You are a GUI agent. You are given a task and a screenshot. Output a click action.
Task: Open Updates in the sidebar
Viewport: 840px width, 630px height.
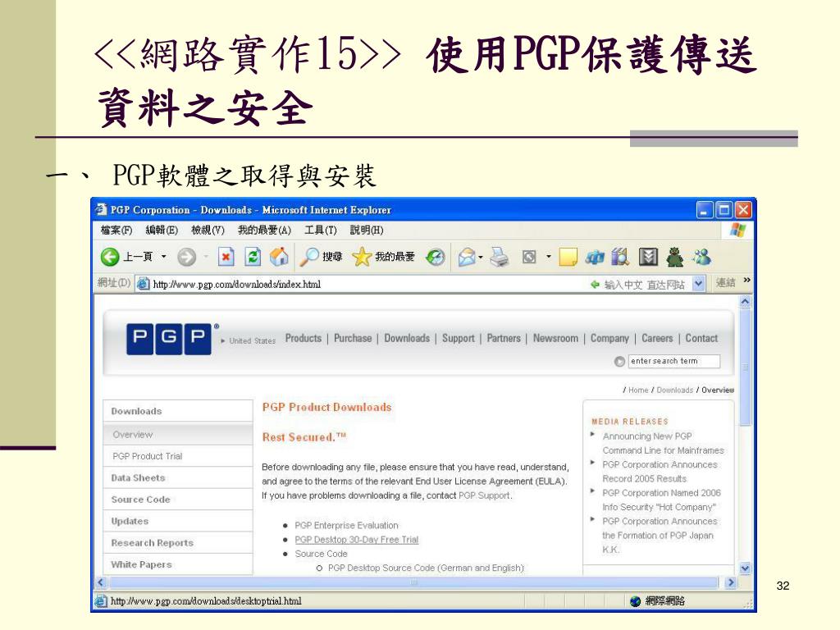[178, 521]
